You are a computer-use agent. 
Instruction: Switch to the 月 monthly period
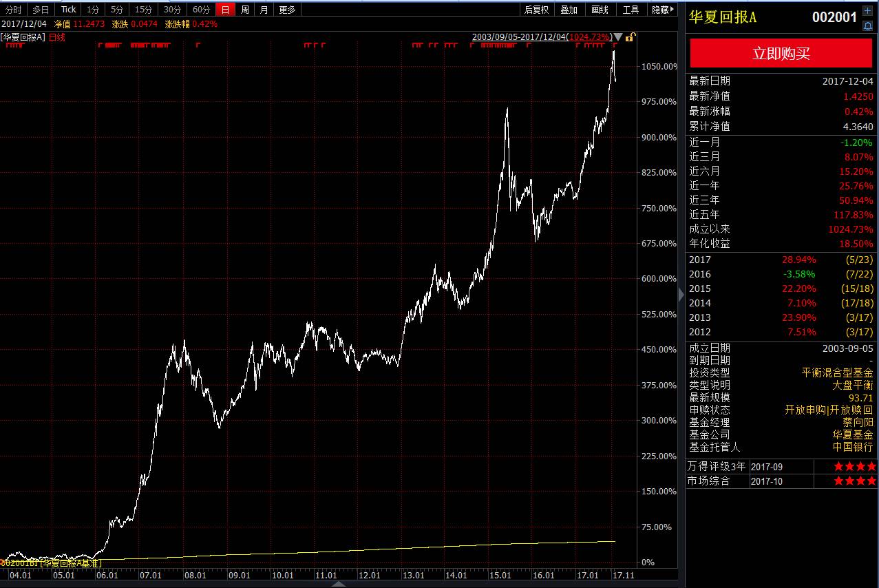(264, 10)
